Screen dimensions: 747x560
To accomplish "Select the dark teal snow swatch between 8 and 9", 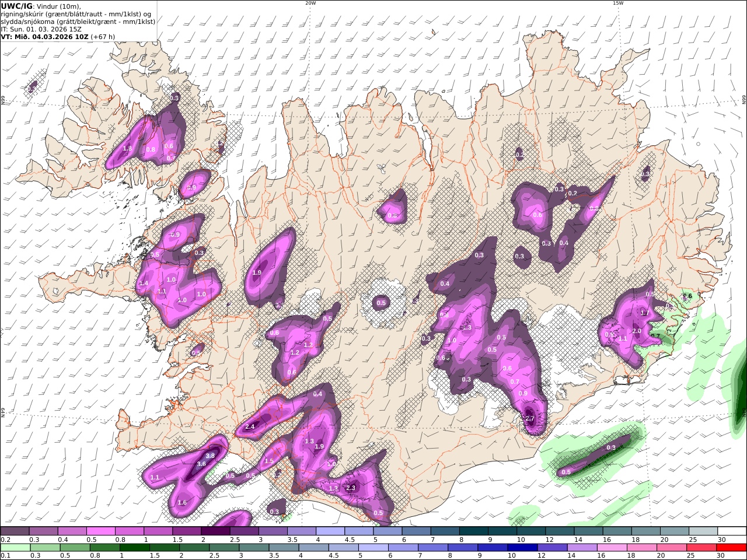I will pyautogui.click(x=474, y=531).
